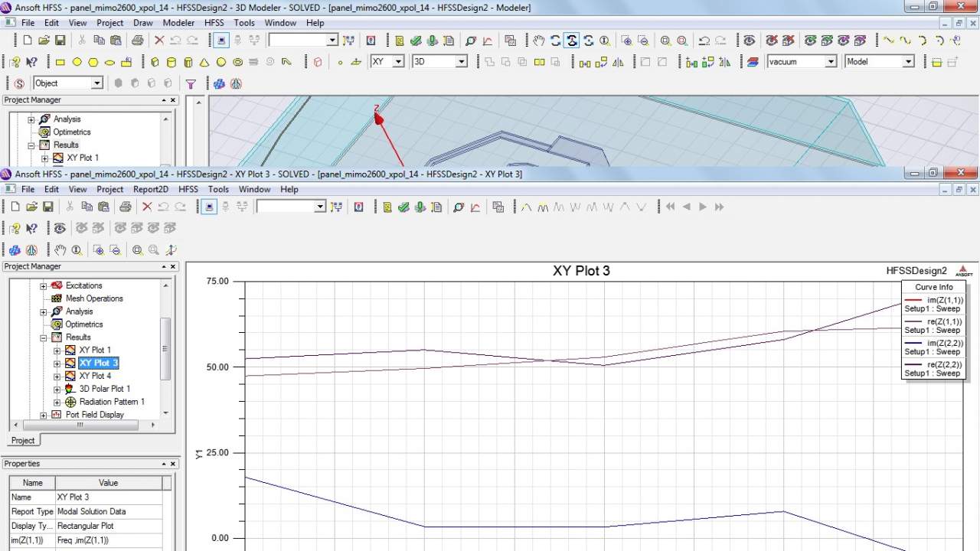Select the Draw rectangle tool
Screen dimensions: 980x551
pyautogui.click(x=60, y=62)
